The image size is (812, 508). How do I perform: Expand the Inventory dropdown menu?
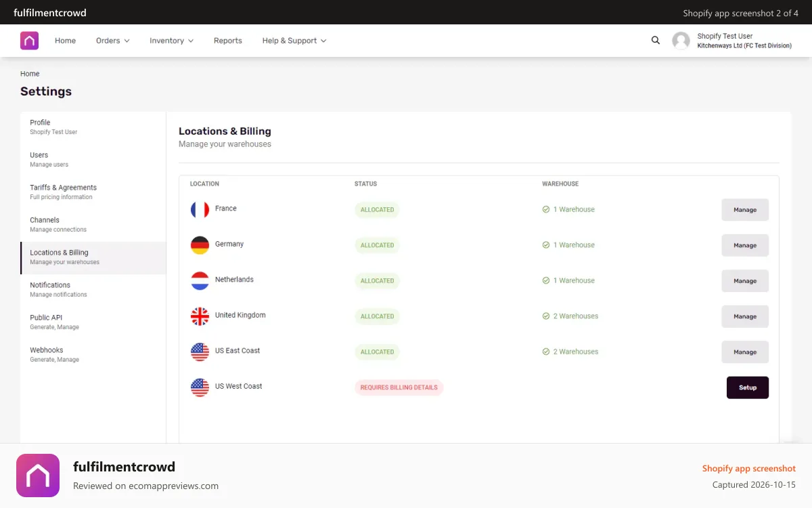(x=171, y=41)
